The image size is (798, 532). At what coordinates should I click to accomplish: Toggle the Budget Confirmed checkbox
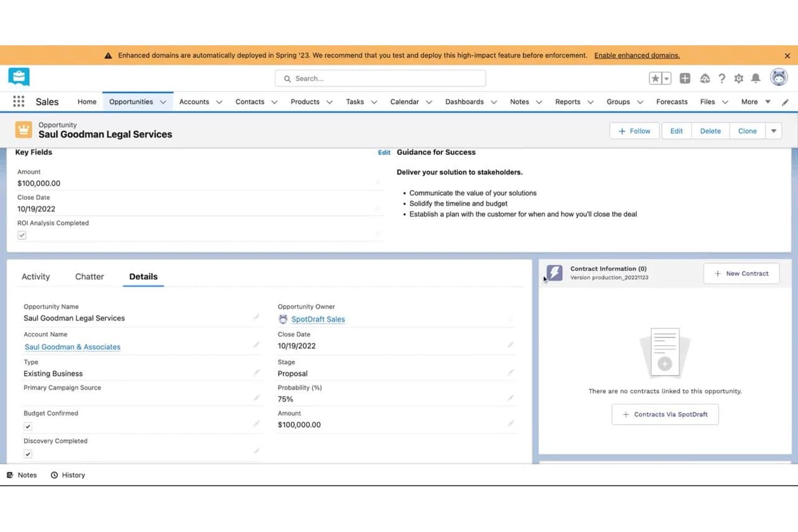click(x=28, y=426)
